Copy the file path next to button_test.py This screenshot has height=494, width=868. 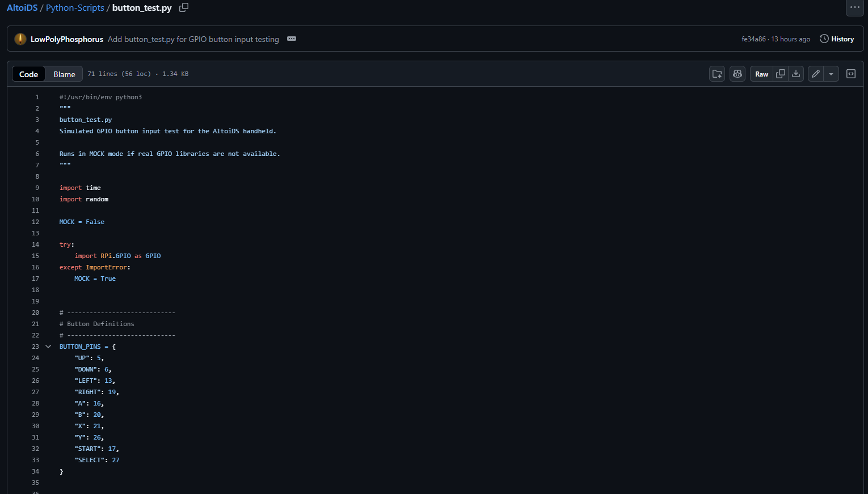coord(184,7)
